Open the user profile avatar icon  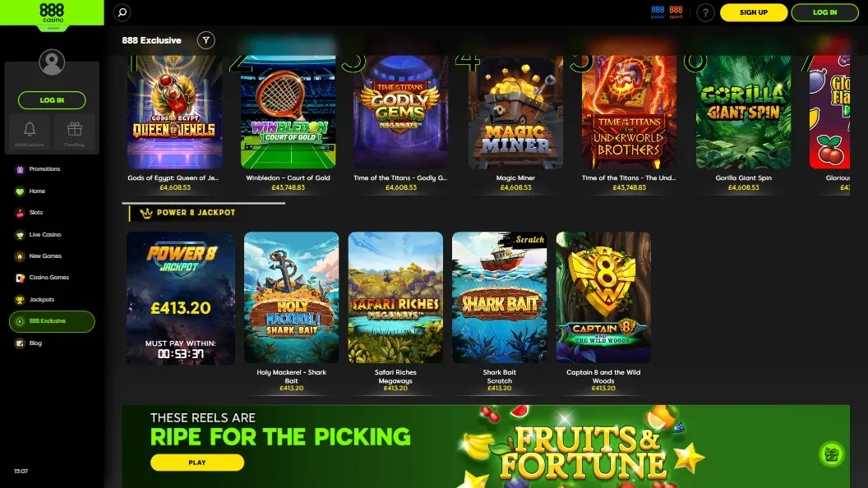coord(52,62)
